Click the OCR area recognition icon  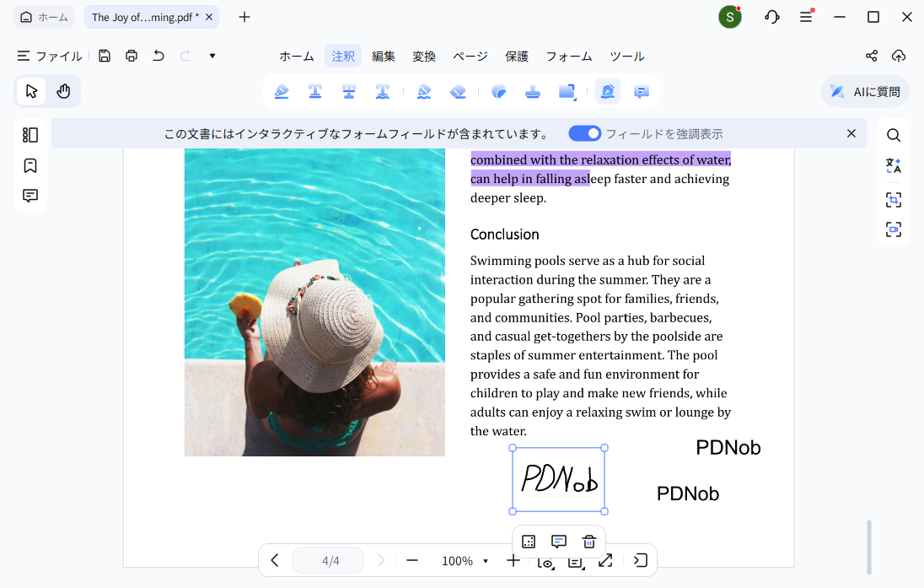point(894,200)
